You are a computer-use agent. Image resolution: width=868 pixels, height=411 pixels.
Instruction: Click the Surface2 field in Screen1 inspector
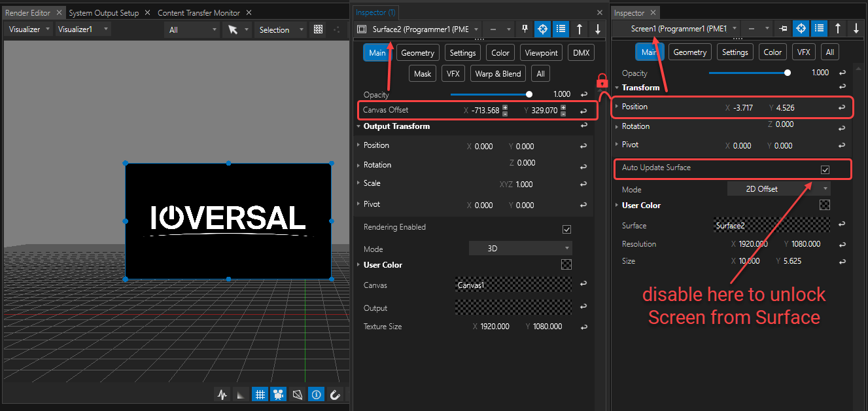(772, 226)
